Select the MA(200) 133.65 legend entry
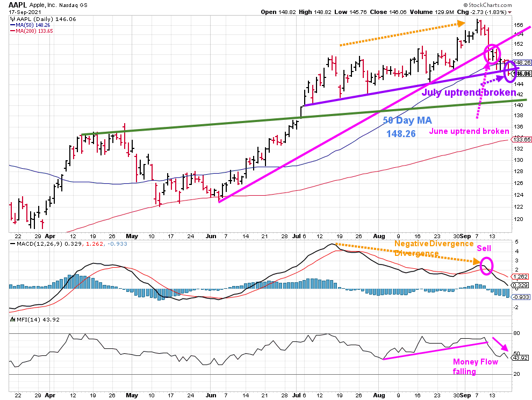Screen dimensions: 532x400 pos(32,31)
